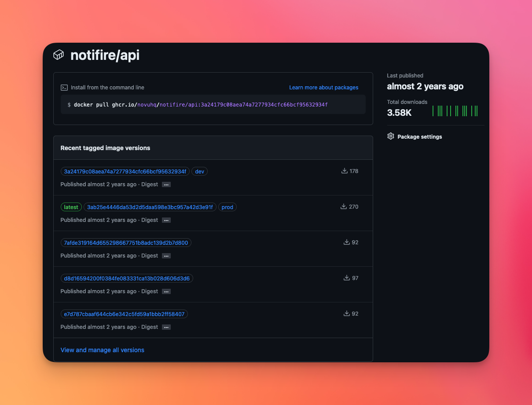532x405 pixels.
Task: Click the download icon next to 178
Action: click(x=345, y=171)
